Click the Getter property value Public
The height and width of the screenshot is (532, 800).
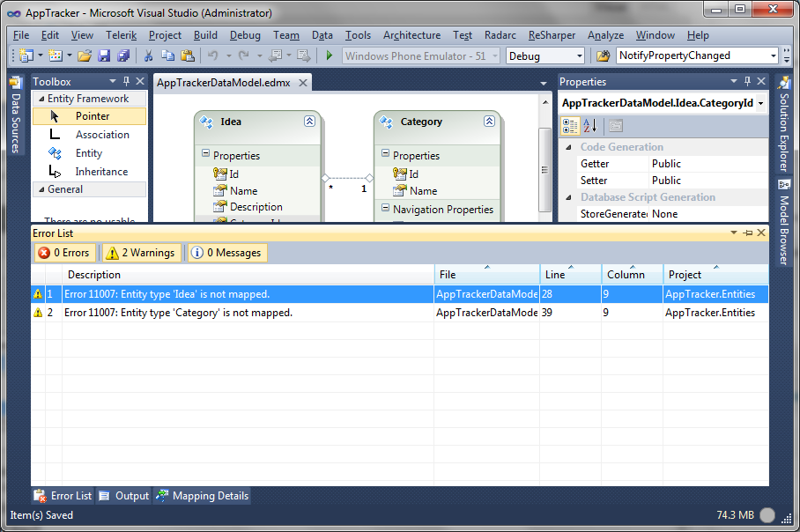(708, 164)
